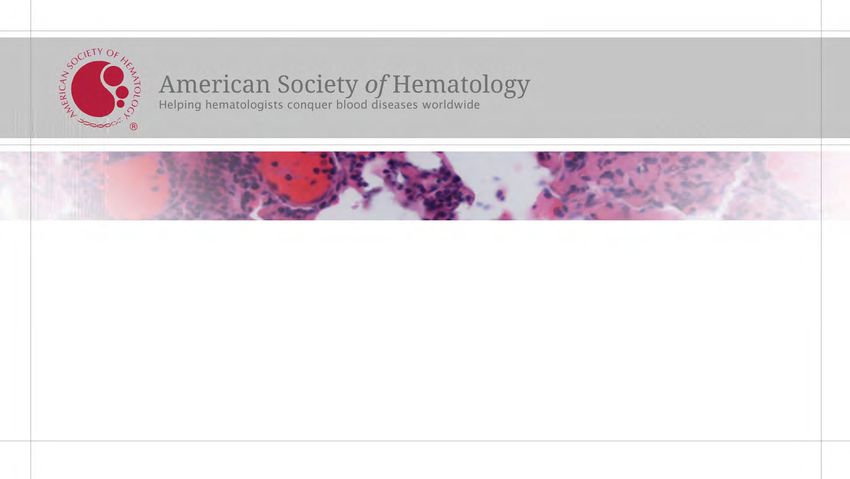Viewport: 850px width, 479px height.
Task: Select the italic 'of' in the title
Action: click(375, 85)
